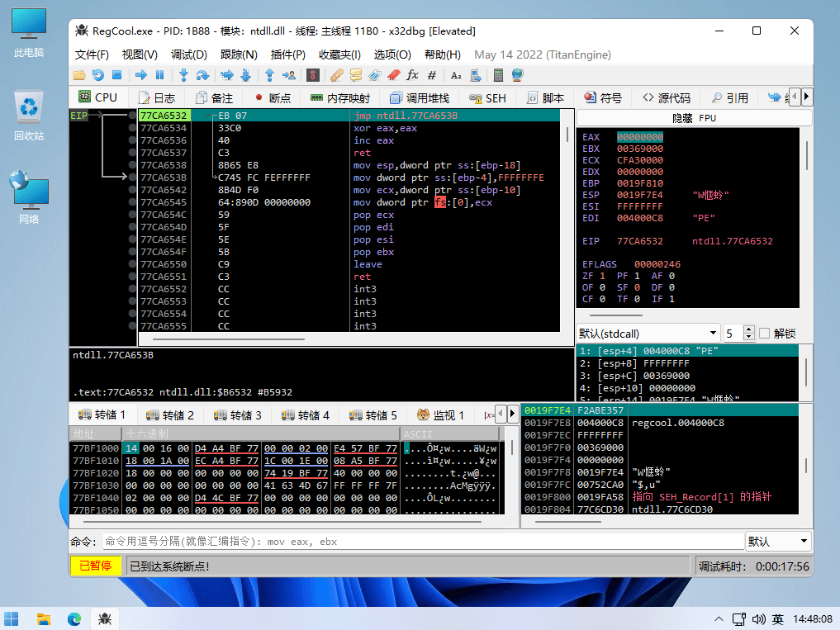This screenshot has height=630, width=840.
Task: Open string references with the A icon
Action: click(456, 75)
